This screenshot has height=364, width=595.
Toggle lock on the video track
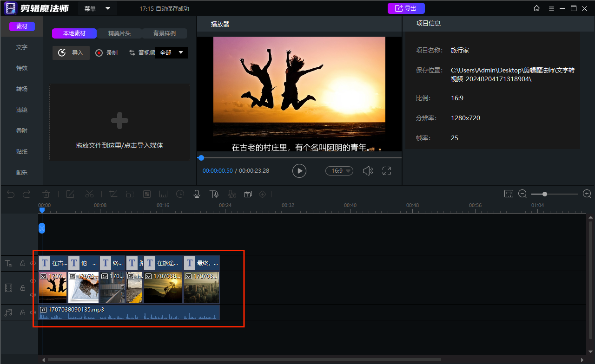(22, 288)
